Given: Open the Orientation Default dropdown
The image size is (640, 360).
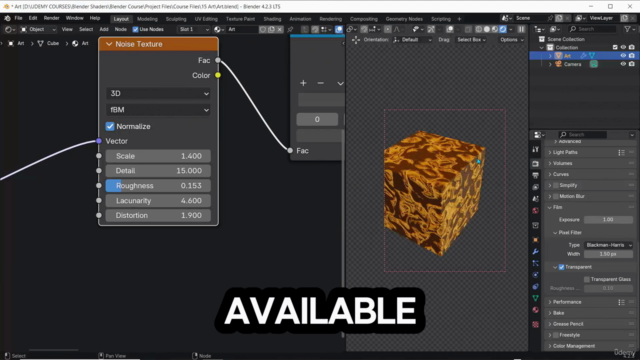Looking at the screenshot, I should 412,40.
